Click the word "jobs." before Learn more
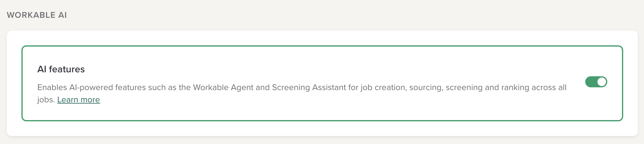This screenshot has height=144, width=644. pyautogui.click(x=46, y=100)
